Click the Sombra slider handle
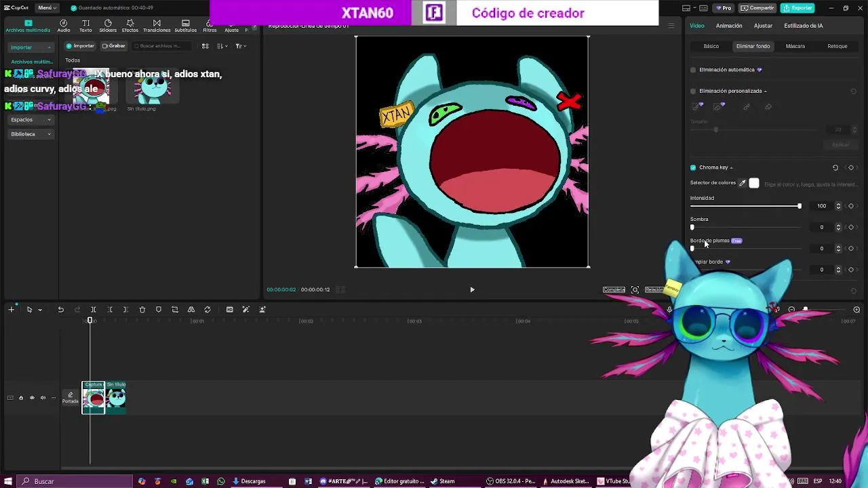The height and width of the screenshot is (488, 868). 692,227
